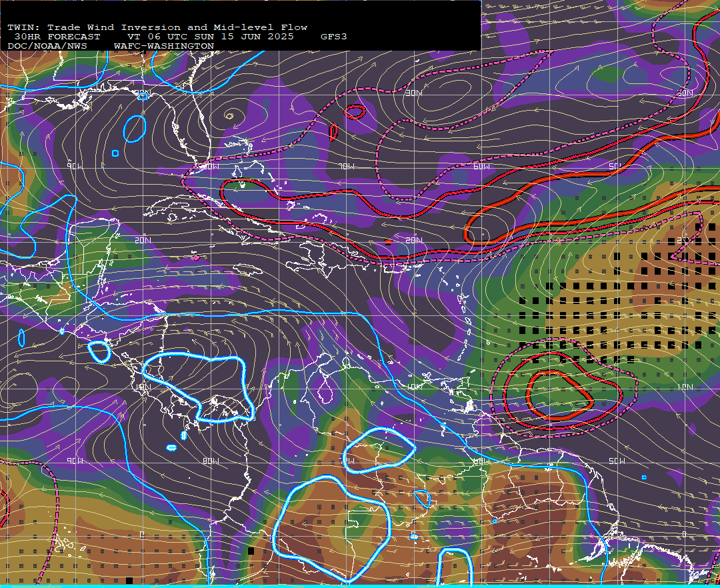Select the date "SUN 15 JUN 2025"
Image resolution: width=720 pixels, height=588 pixels.
(x=244, y=37)
